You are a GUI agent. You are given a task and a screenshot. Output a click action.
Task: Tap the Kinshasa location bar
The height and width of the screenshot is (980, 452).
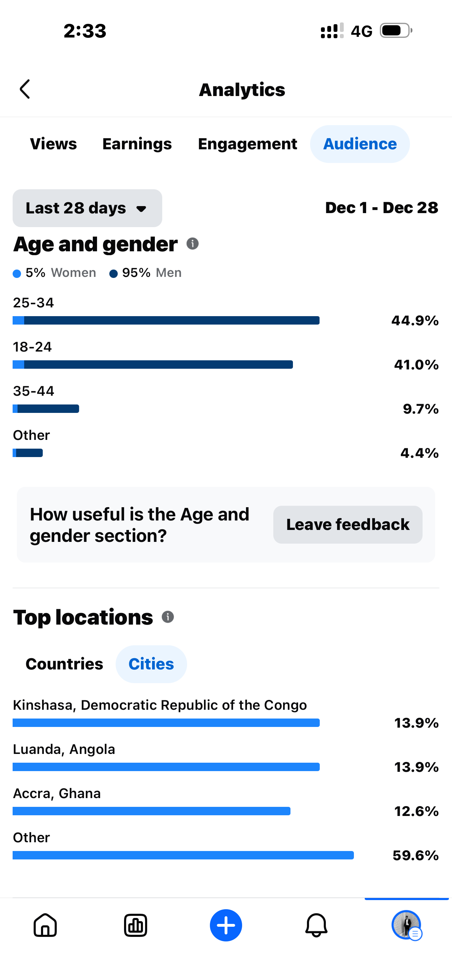click(166, 722)
